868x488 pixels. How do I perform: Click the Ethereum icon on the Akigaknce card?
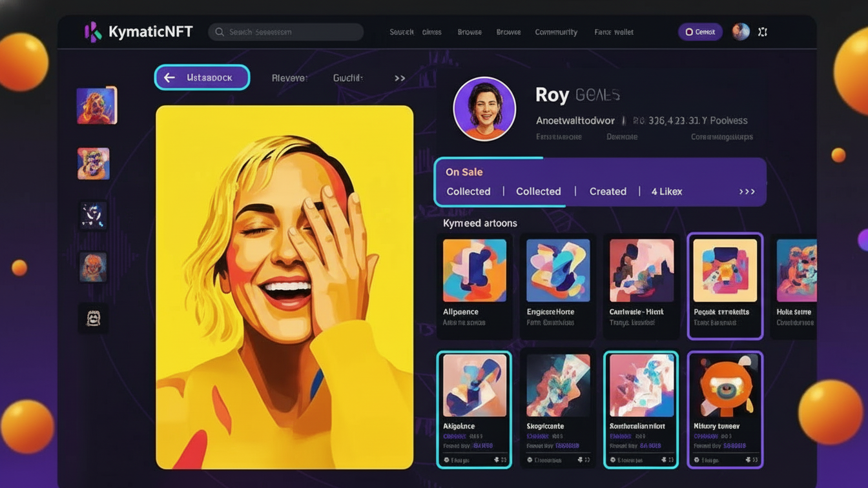[x=446, y=461]
